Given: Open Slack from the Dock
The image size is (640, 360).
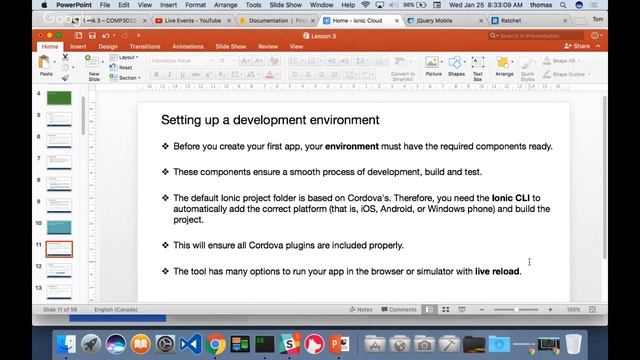Looking at the screenshot, I should point(289,344).
